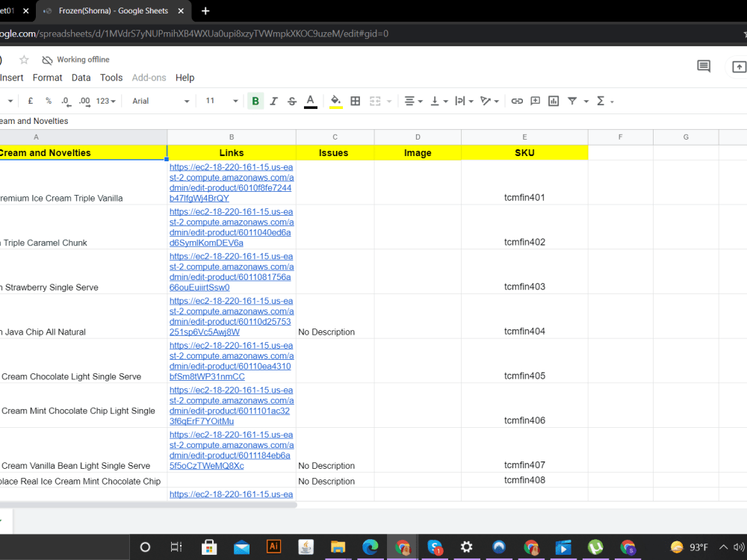Open a new browser tab
Viewport: 747px width, 560px height.
coord(205,11)
